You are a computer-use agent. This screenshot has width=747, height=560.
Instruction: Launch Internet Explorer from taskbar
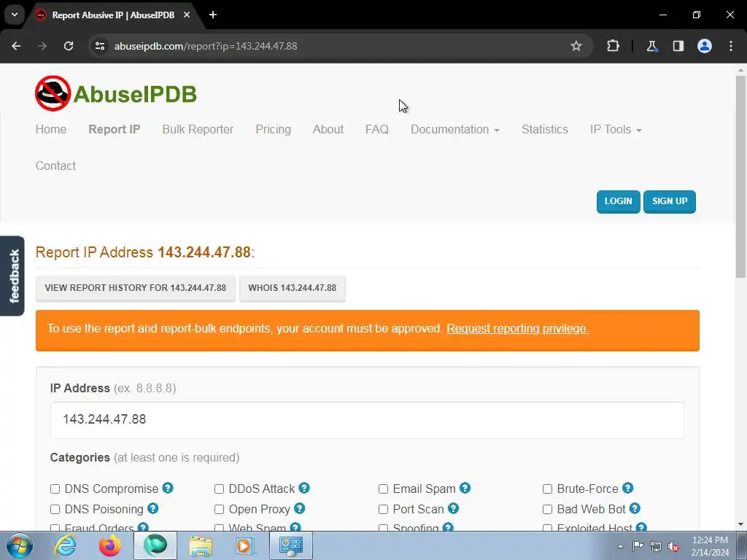pos(65,545)
